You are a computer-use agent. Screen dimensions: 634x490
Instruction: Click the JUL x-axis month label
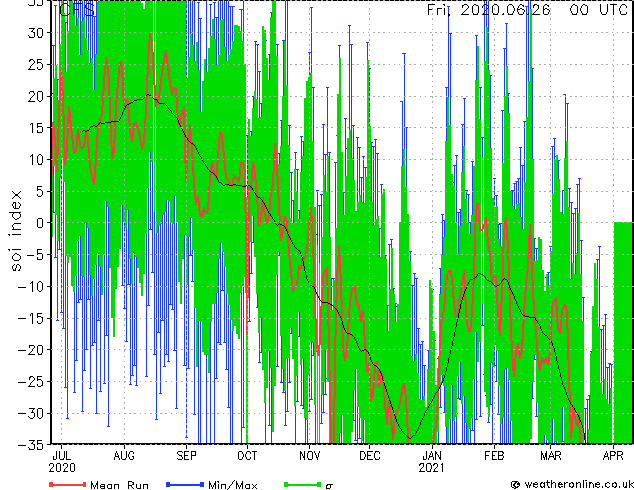coord(62,456)
